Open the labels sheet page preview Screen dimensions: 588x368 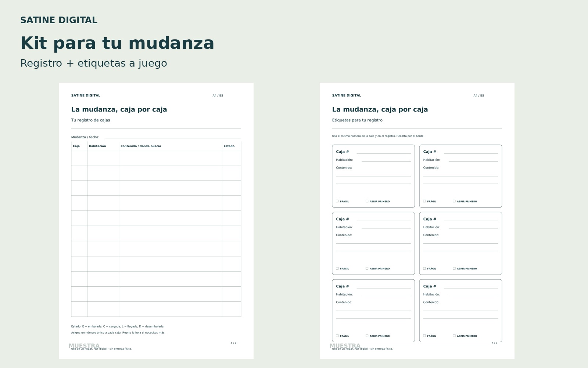point(417,221)
